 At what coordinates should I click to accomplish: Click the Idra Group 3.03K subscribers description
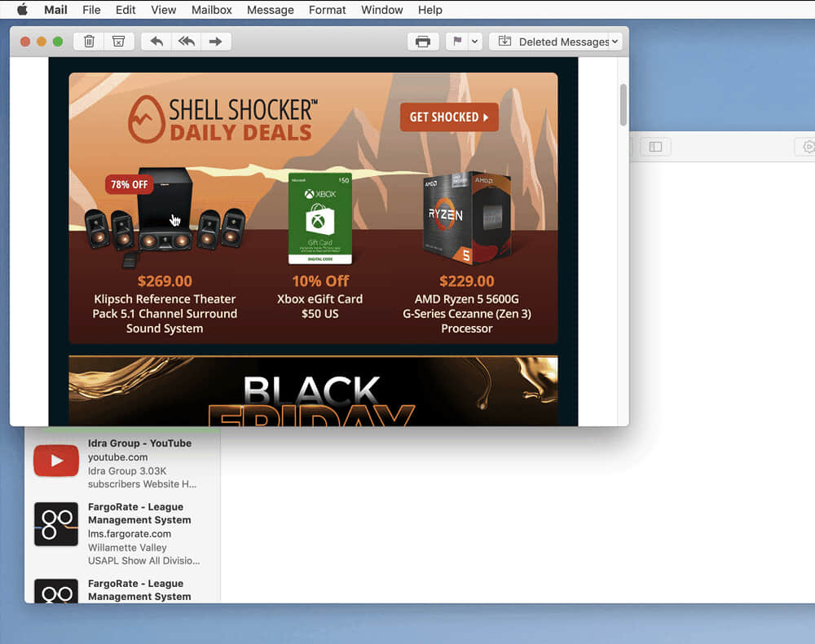pyautogui.click(x=143, y=478)
